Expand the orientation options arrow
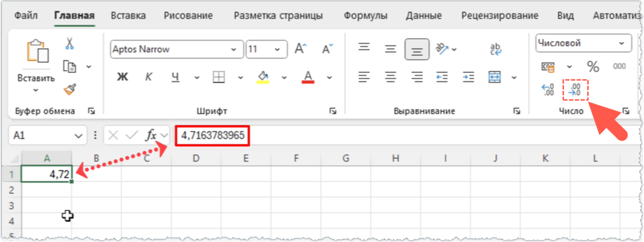The height and width of the screenshot is (242, 644). (454, 49)
